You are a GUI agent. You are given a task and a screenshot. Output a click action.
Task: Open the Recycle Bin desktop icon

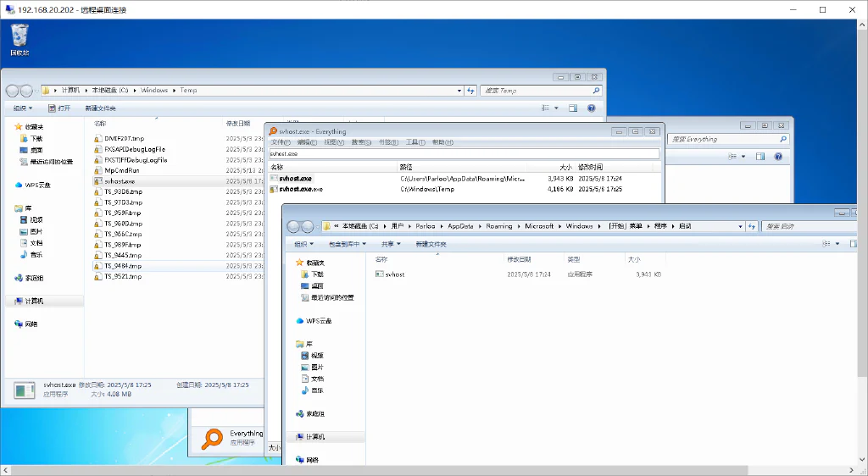[19, 39]
